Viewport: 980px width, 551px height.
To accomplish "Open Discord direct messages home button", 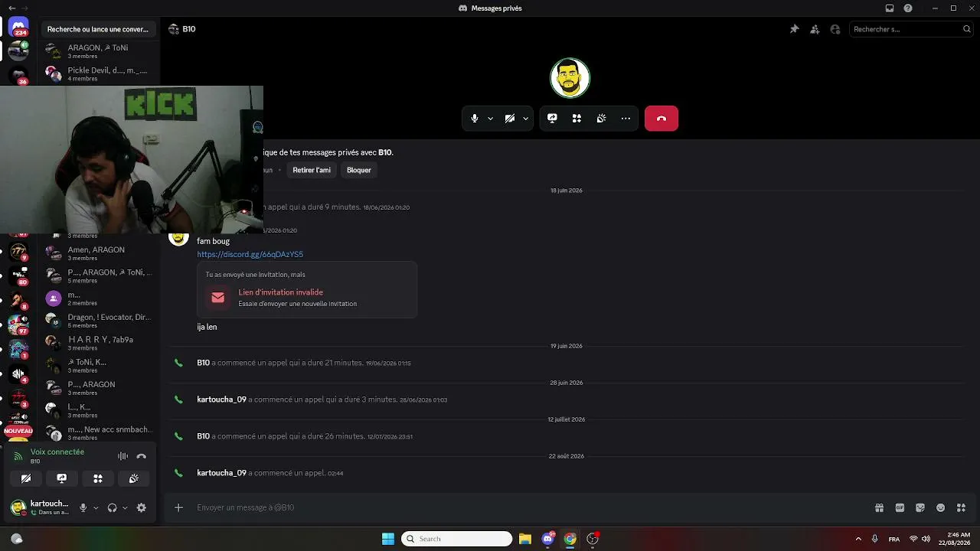I will [x=18, y=28].
